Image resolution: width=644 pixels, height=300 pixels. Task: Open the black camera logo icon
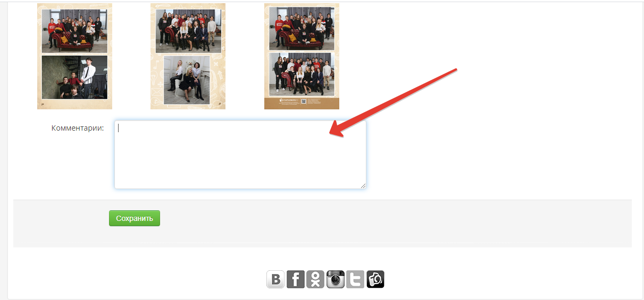pyautogui.click(x=375, y=279)
